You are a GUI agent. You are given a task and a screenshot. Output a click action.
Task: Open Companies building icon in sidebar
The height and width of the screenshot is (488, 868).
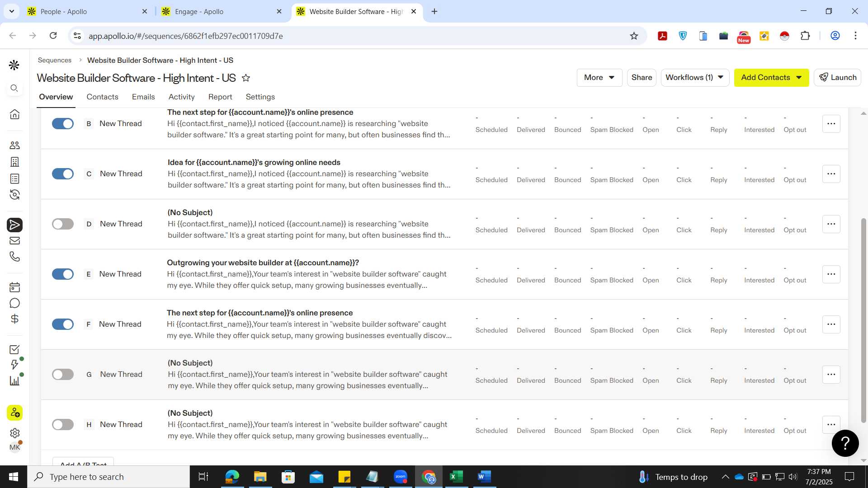click(x=14, y=162)
